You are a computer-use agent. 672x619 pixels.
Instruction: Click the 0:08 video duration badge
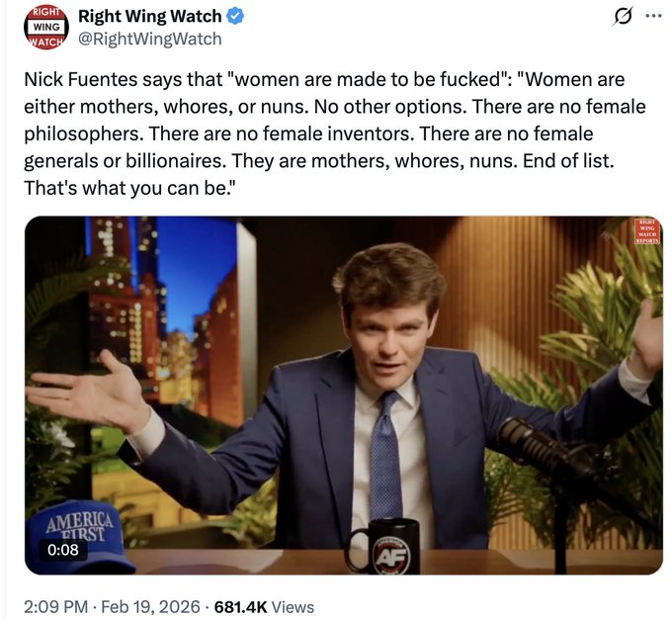pyautogui.click(x=63, y=550)
